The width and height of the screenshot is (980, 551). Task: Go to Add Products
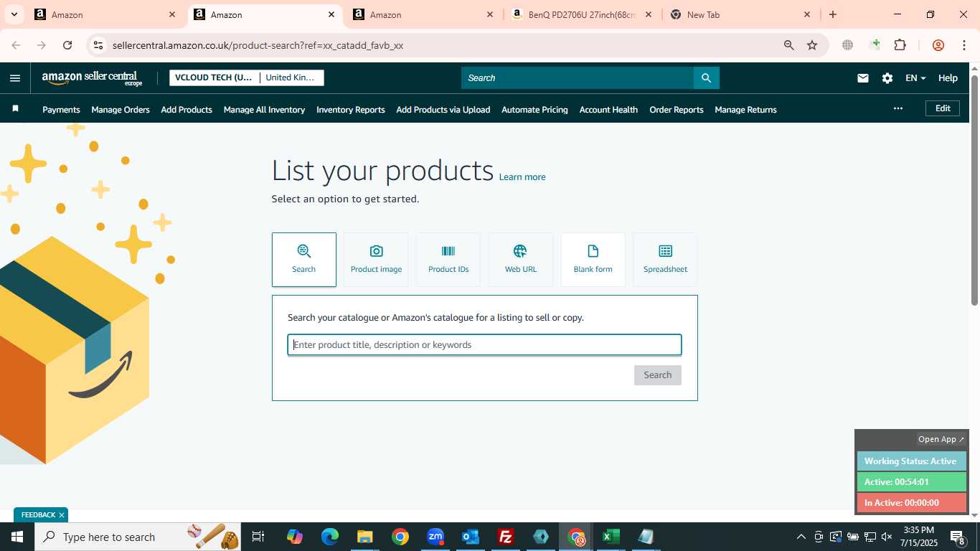pyautogui.click(x=187, y=110)
